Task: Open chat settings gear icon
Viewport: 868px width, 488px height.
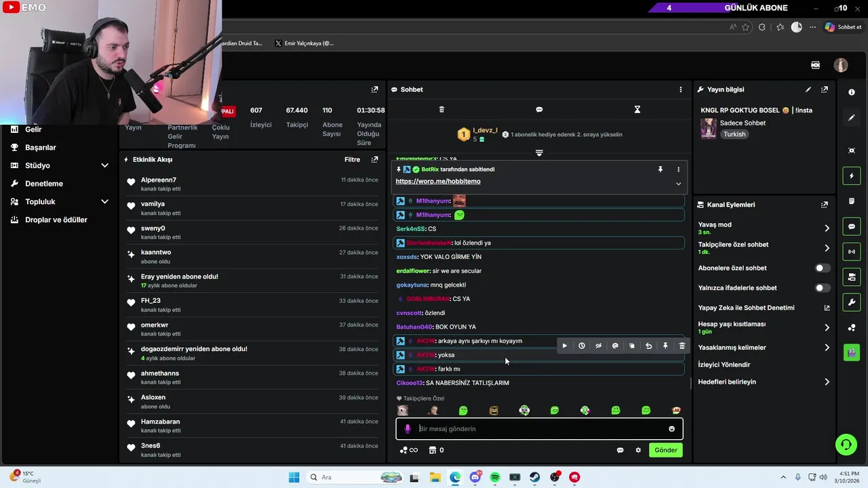Action: (x=638, y=450)
